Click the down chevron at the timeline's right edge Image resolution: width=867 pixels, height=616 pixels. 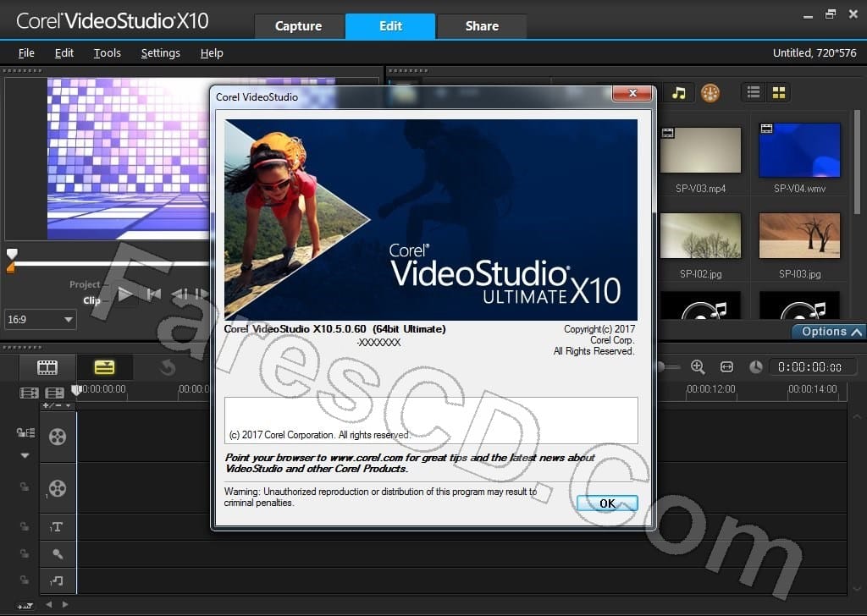857,589
